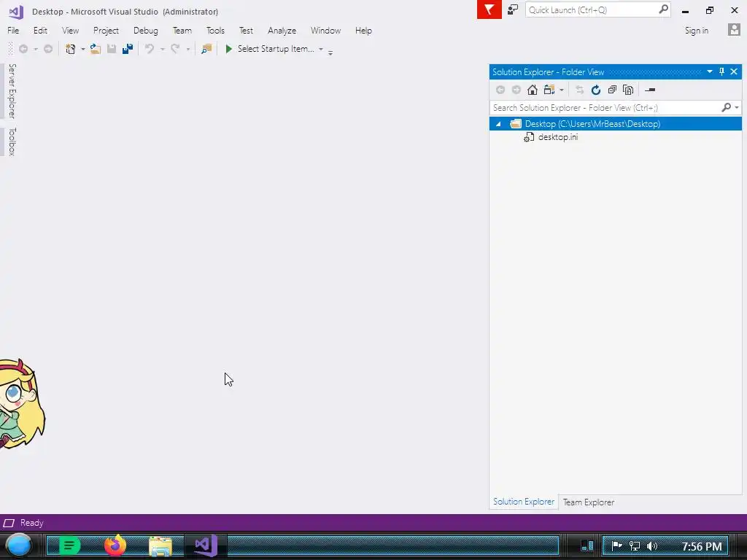
Task: Open the Test menu
Action: click(246, 31)
